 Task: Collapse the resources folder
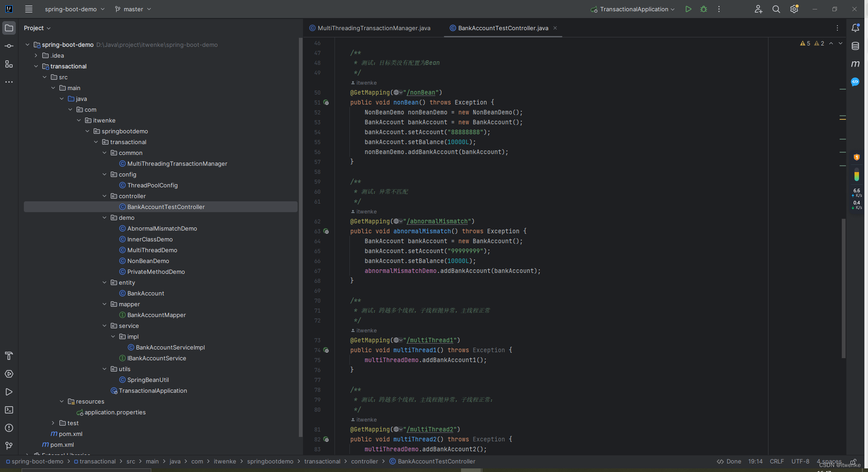click(x=62, y=402)
